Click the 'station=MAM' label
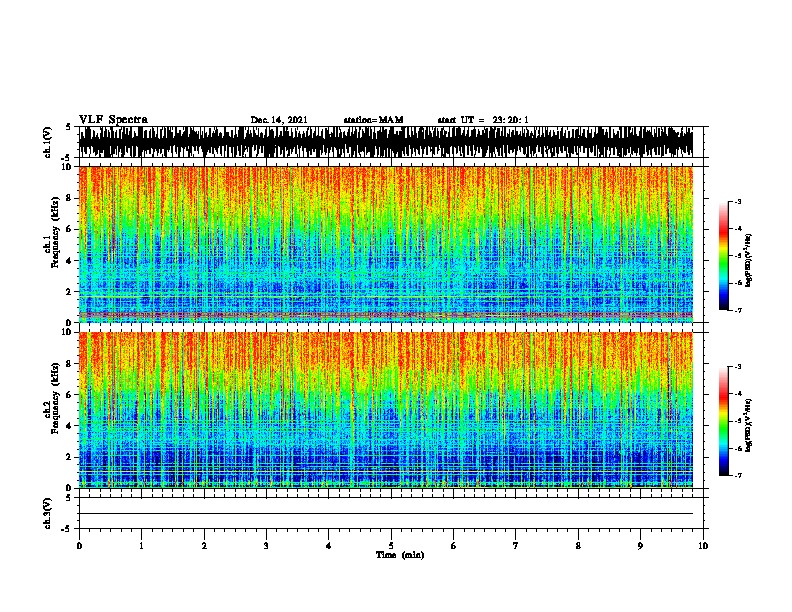The height and width of the screenshot is (612, 792). [x=373, y=120]
